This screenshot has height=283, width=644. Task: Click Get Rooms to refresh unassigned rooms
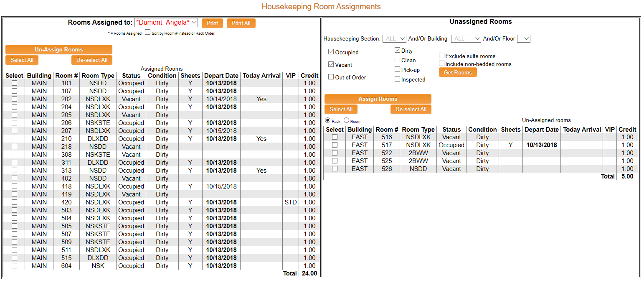(457, 72)
